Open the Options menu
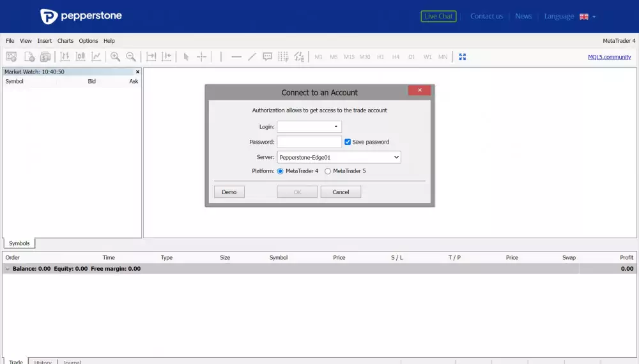Screen dimensions: 639x364 (x=88, y=41)
